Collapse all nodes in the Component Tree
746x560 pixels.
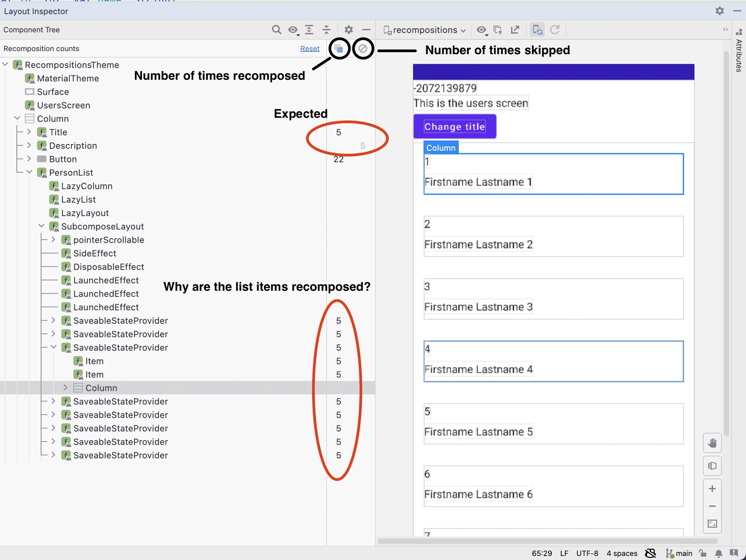pyautogui.click(x=327, y=30)
